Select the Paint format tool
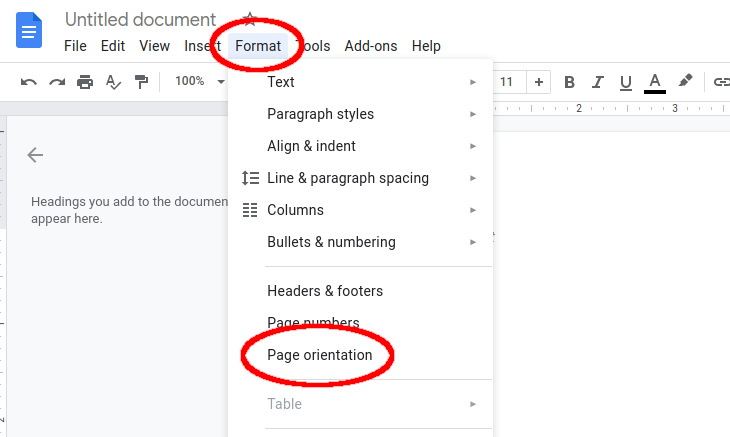 click(141, 82)
